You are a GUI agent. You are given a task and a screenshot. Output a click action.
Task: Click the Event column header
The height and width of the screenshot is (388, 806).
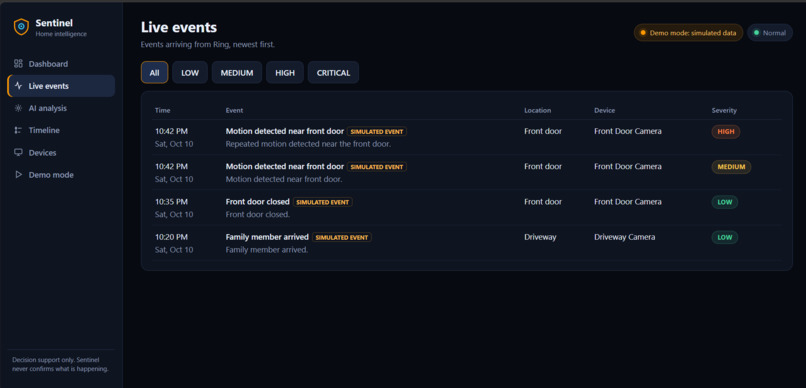234,110
